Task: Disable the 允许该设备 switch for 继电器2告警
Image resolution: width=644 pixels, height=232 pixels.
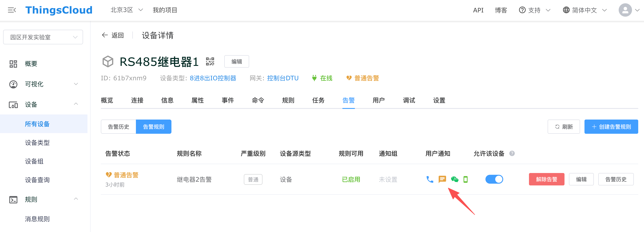Action: [494, 179]
